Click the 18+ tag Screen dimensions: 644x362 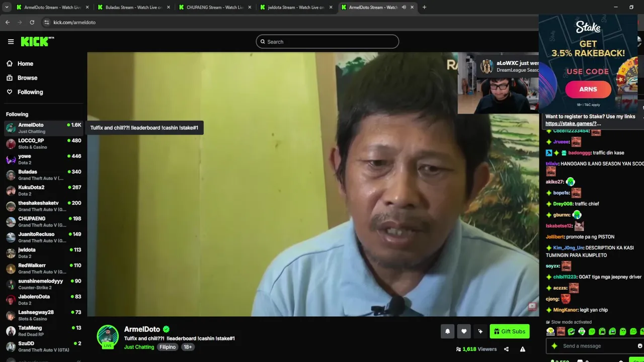click(188, 347)
